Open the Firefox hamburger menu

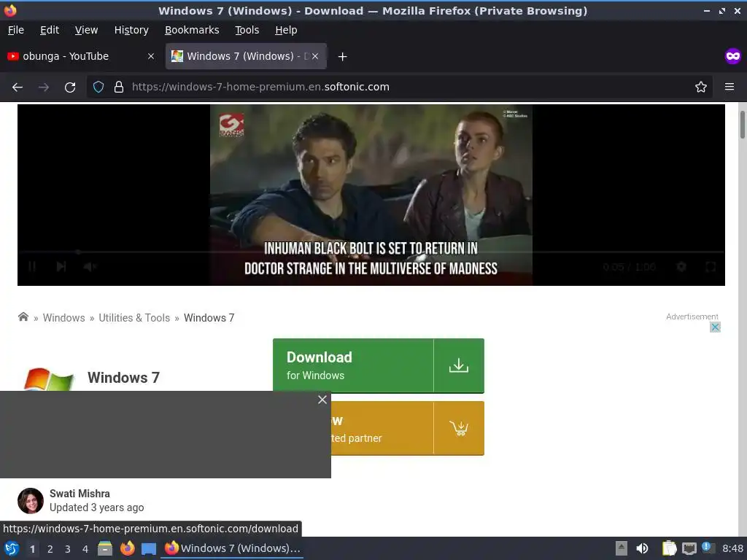729,87
